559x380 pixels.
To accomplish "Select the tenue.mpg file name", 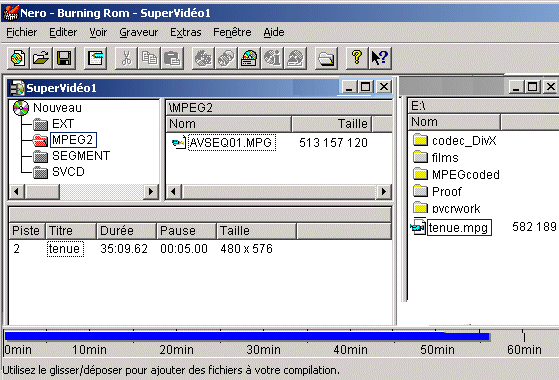I will click(x=459, y=227).
